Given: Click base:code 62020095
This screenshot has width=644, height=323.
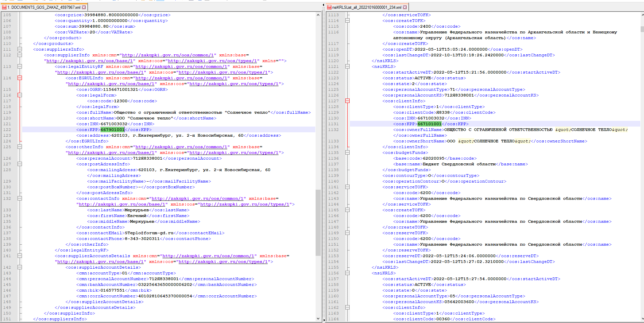Looking at the screenshot, I should [x=434, y=158].
